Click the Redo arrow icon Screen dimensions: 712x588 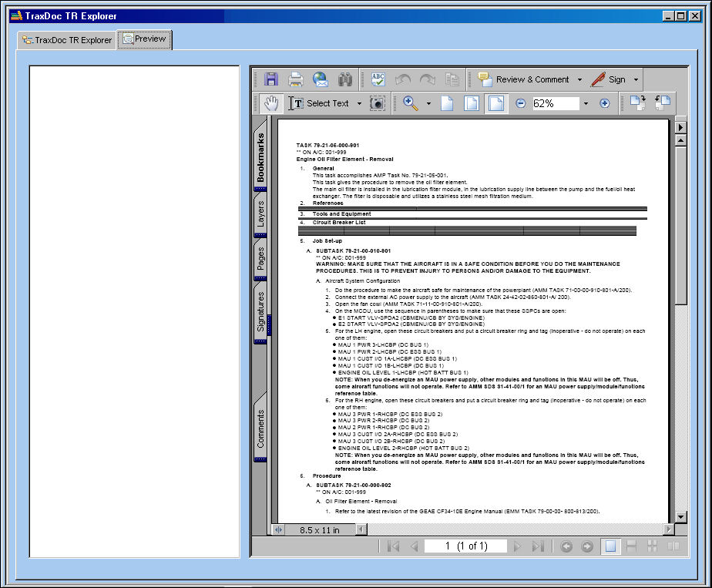428,79
